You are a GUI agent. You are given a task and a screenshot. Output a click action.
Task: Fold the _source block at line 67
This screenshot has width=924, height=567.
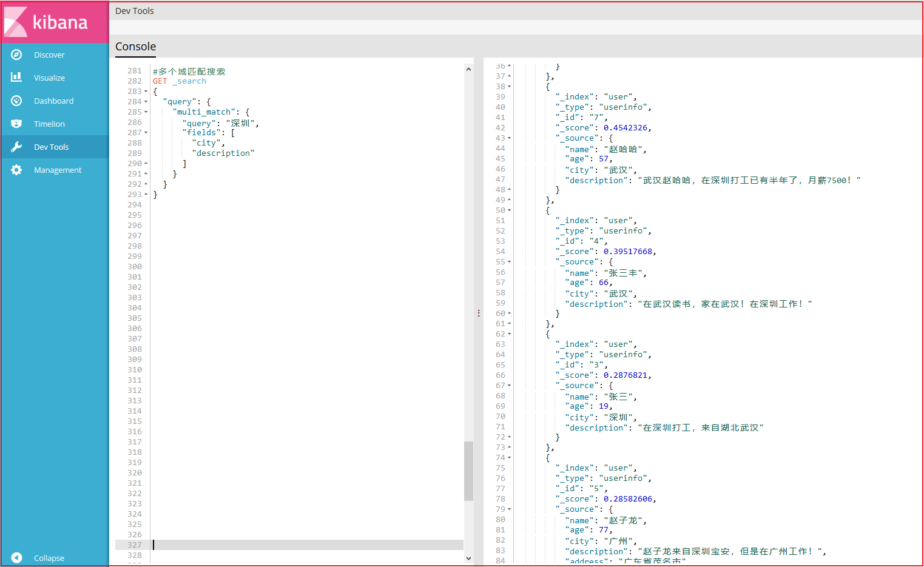tap(510, 386)
